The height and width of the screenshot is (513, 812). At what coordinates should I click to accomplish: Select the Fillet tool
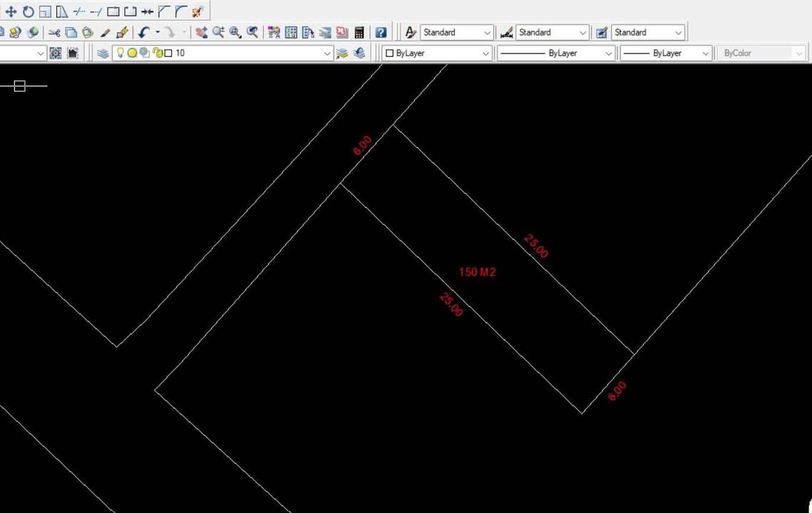(x=181, y=11)
